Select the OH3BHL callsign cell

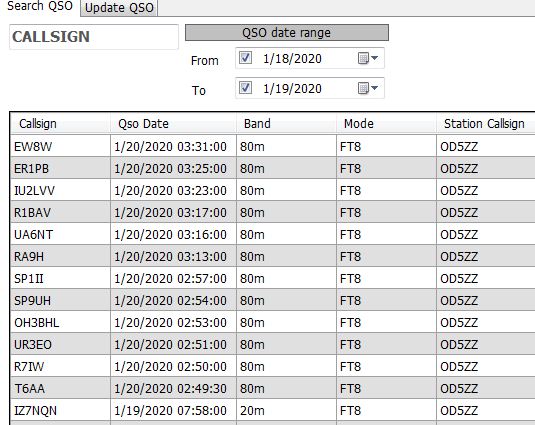point(61,323)
